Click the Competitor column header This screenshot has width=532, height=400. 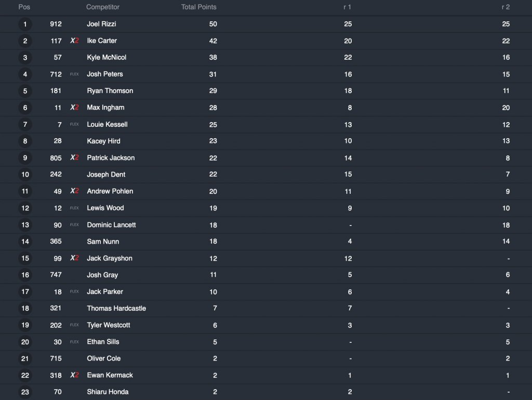(103, 7)
